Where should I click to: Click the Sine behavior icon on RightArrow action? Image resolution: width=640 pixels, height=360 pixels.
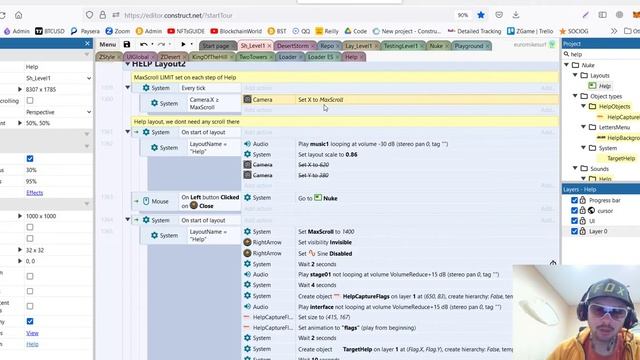[x=312, y=253]
